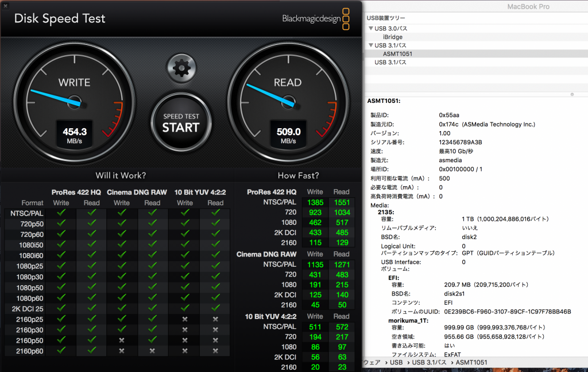Screen dimensions: 588x372
Task: Click "0x174c (ASMedia Technology Inc.)" vendor ID
Action: [487, 124]
